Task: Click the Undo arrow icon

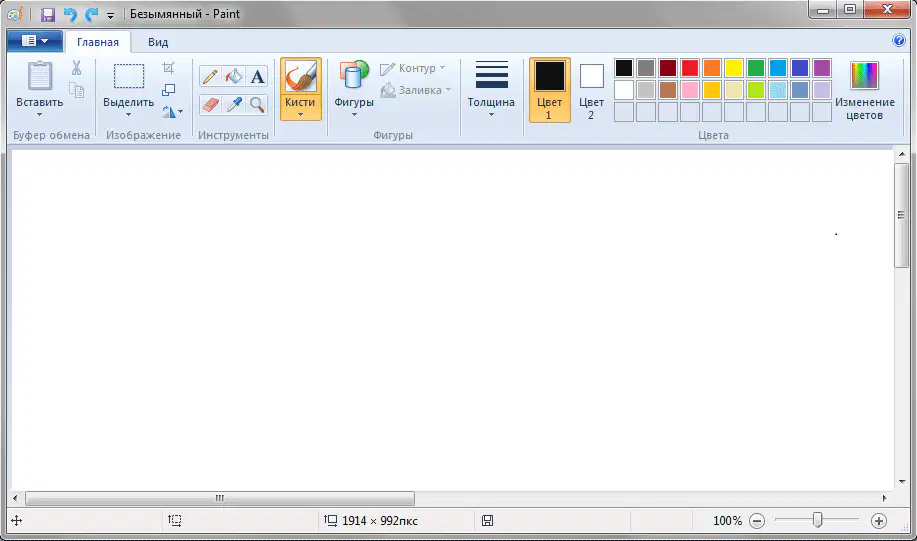Action: point(70,14)
